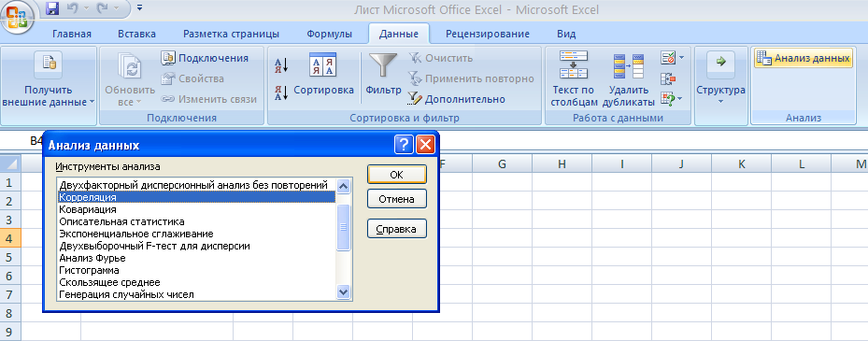Choose Описательная статистика
868x341 pixels.
pyautogui.click(x=196, y=221)
